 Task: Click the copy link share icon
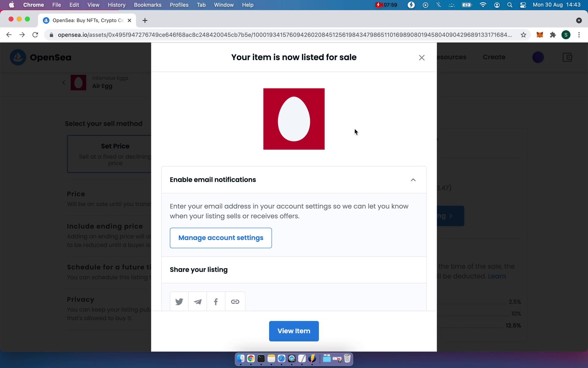coord(235,301)
